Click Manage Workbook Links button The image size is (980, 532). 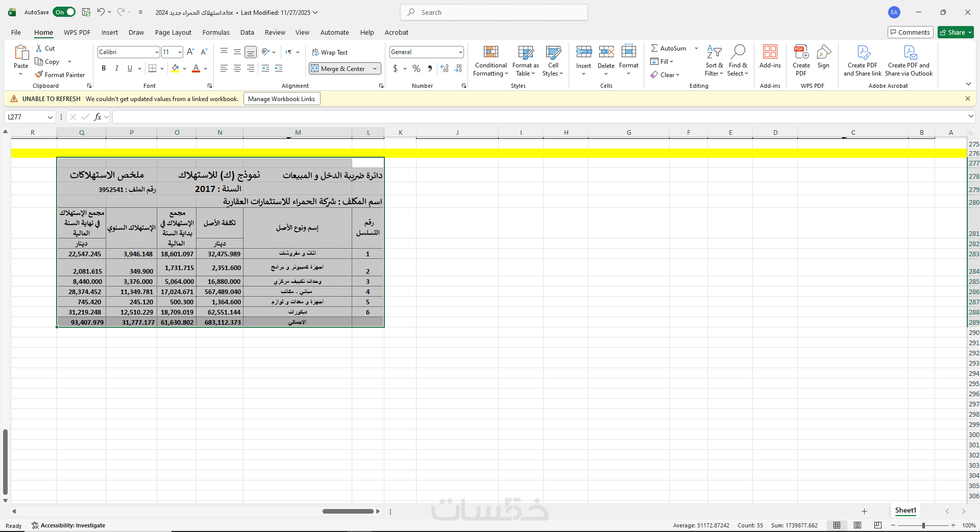282,99
